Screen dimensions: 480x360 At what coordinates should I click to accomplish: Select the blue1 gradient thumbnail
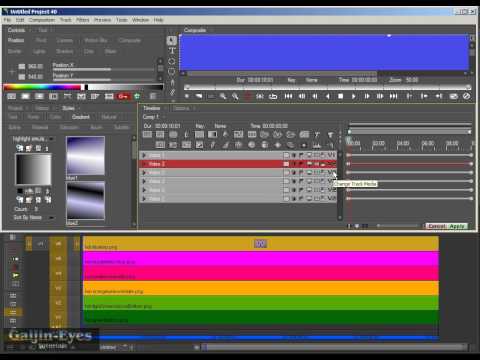(x=85, y=156)
